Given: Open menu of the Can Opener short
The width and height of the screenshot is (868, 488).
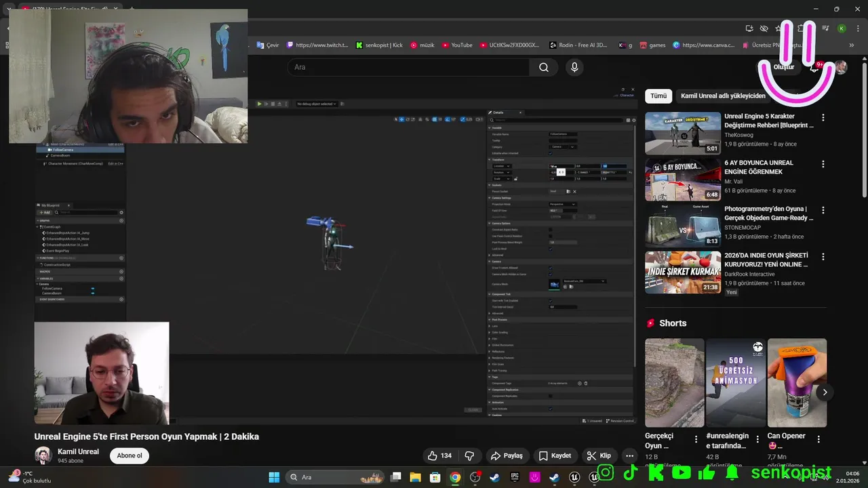Looking at the screenshot, I should click(x=818, y=439).
